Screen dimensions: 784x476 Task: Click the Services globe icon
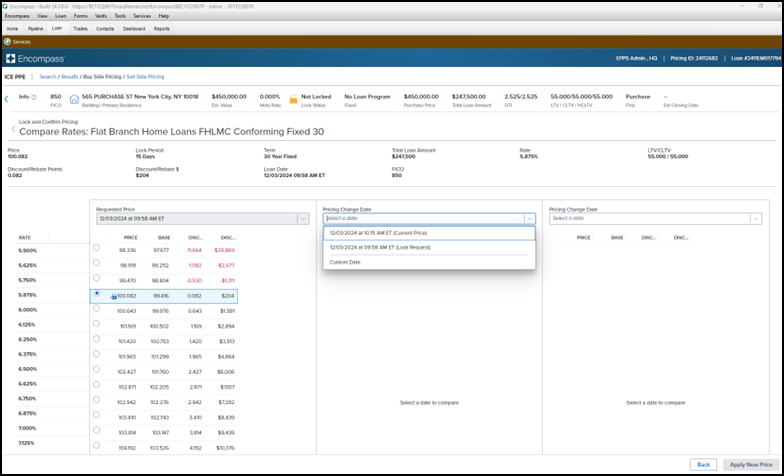coord(8,42)
